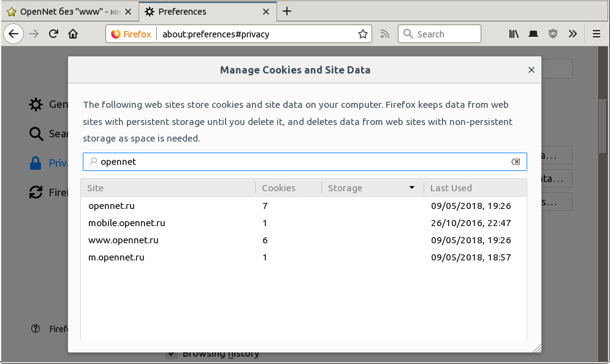Toggle the Browsing history checkbox
This screenshot has width=610, height=364.
(172, 354)
